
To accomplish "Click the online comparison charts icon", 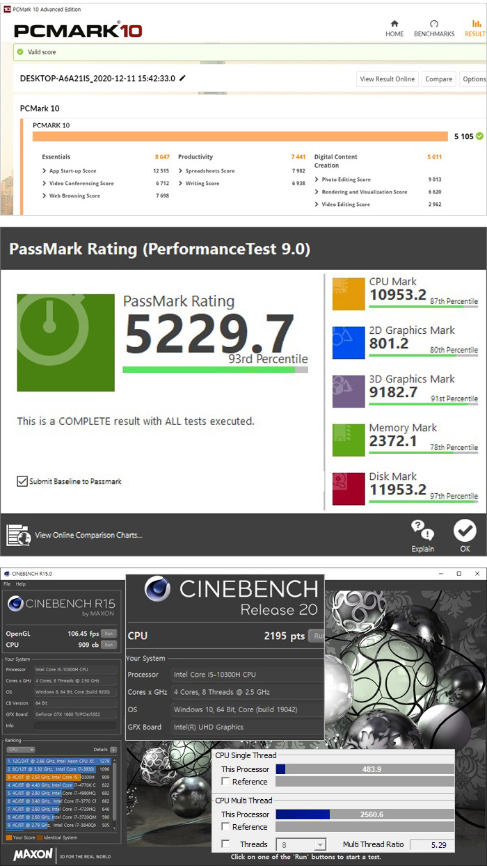I will click(18, 535).
